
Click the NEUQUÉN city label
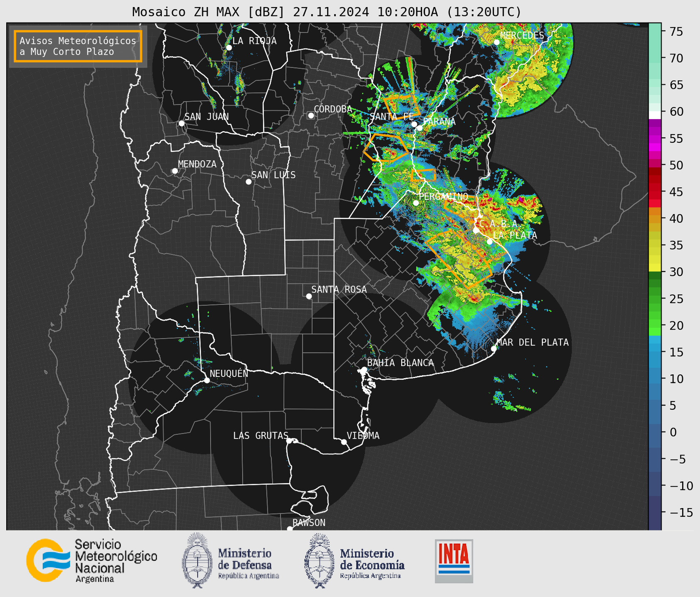[x=229, y=373]
